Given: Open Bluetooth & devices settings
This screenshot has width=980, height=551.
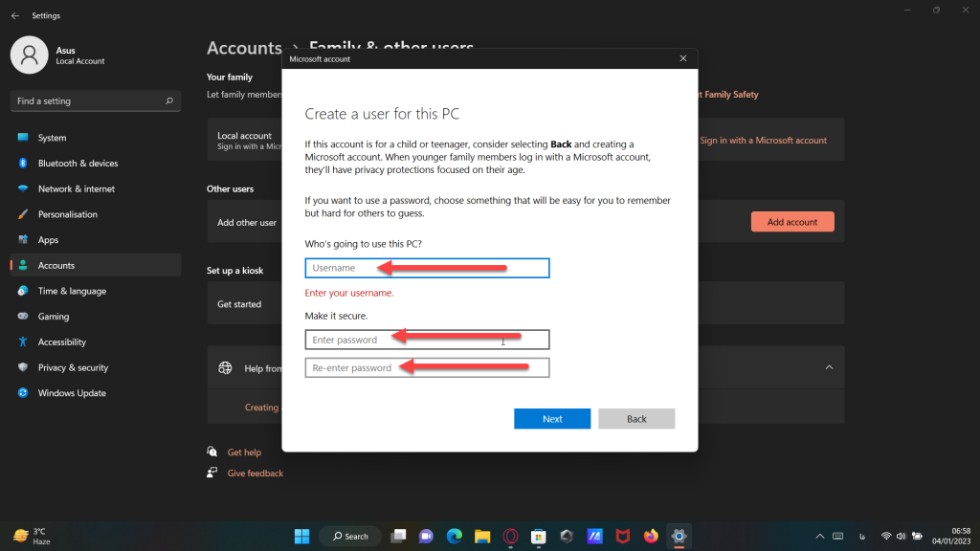Looking at the screenshot, I should [x=78, y=164].
